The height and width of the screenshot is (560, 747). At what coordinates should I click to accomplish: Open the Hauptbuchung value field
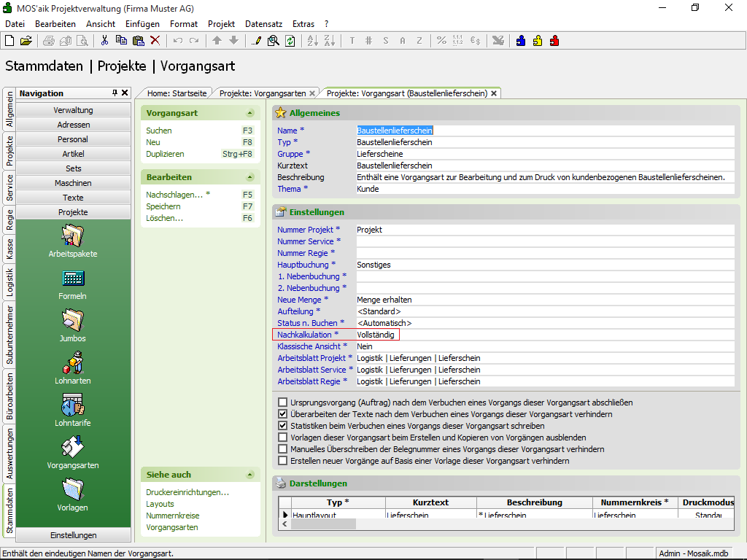coord(545,265)
